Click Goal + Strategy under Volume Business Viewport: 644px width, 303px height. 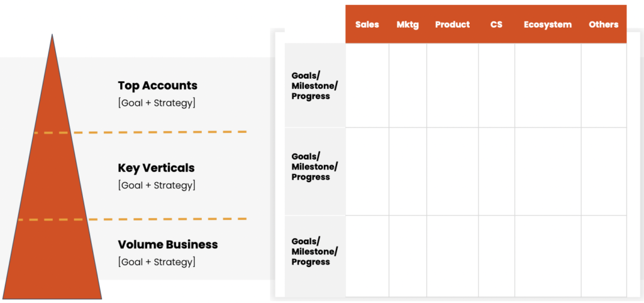[x=156, y=261]
